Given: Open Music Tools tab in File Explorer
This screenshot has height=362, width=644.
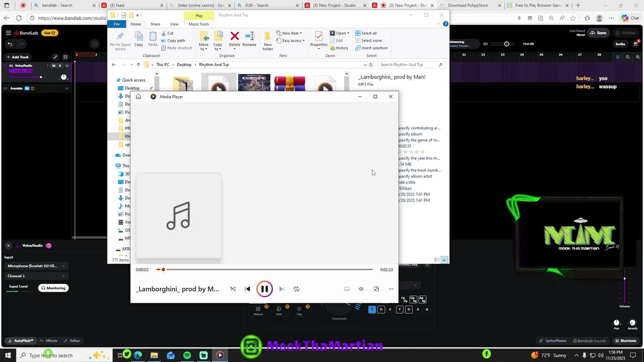Looking at the screenshot, I should [x=199, y=24].
